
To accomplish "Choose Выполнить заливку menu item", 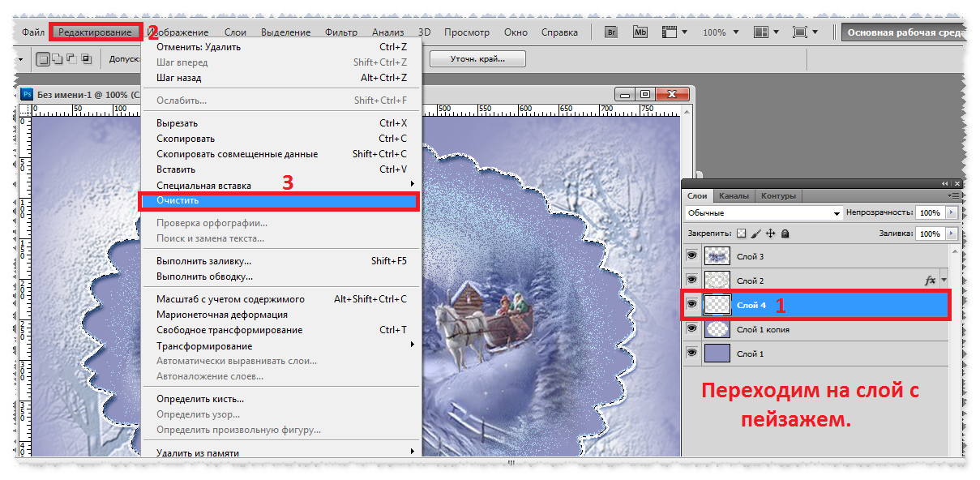I will click(x=281, y=261).
